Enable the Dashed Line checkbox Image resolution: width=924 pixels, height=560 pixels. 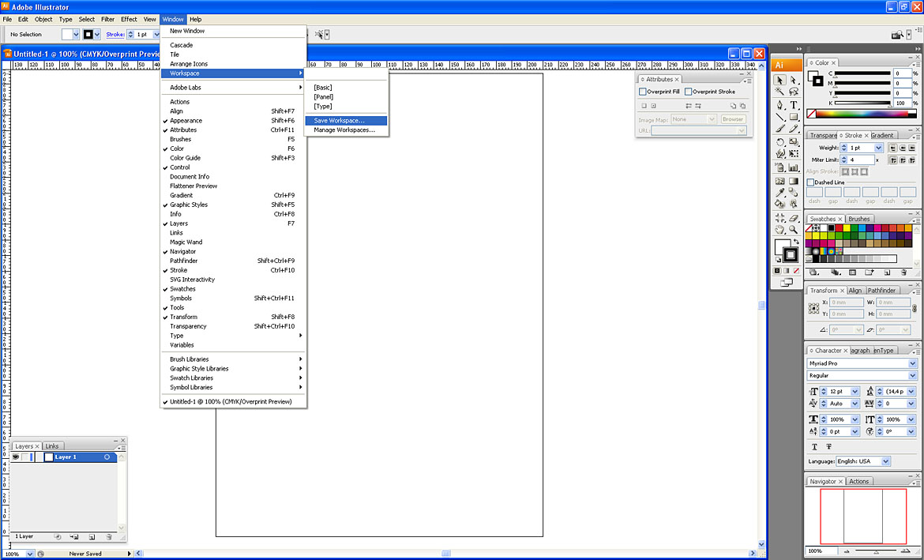[811, 182]
